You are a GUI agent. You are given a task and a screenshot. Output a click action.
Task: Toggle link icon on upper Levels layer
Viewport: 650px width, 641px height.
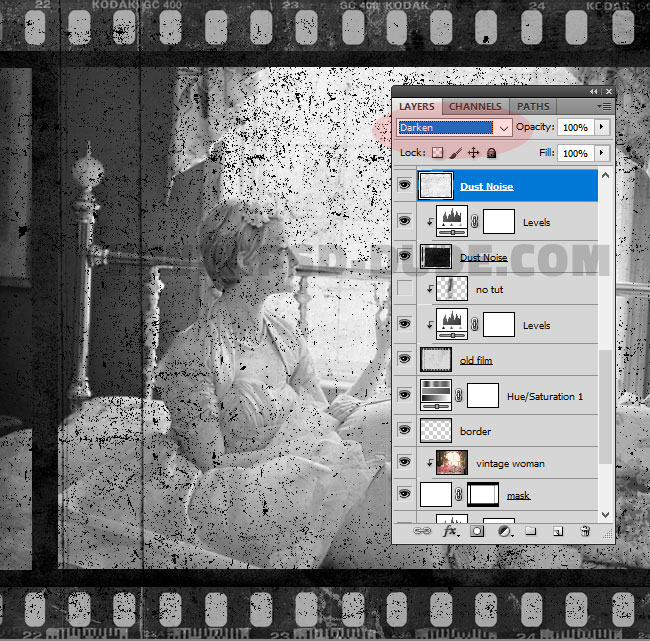click(475, 222)
